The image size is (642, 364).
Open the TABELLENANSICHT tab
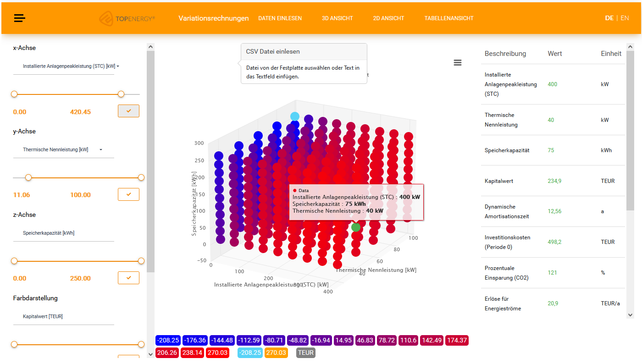[x=449, y=18]
